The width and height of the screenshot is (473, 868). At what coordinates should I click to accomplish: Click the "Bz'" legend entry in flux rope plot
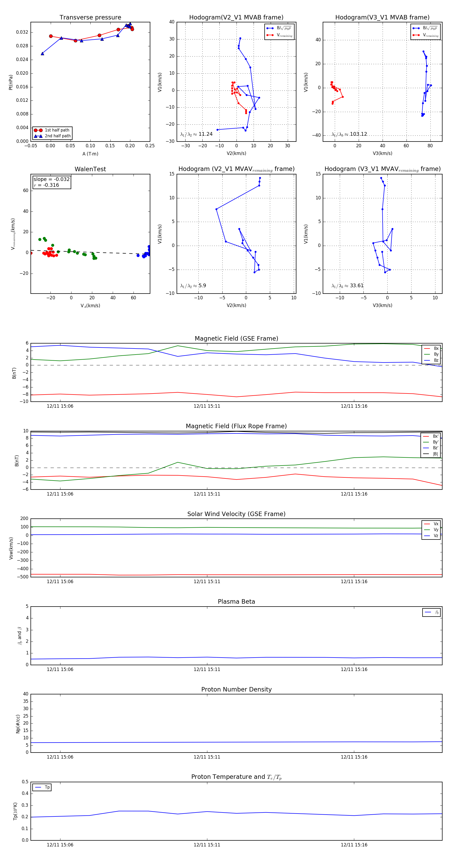click(x=431, y=448)
